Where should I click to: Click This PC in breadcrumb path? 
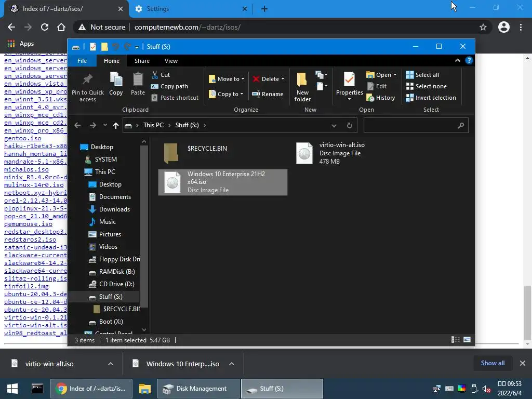coord(153,125)
